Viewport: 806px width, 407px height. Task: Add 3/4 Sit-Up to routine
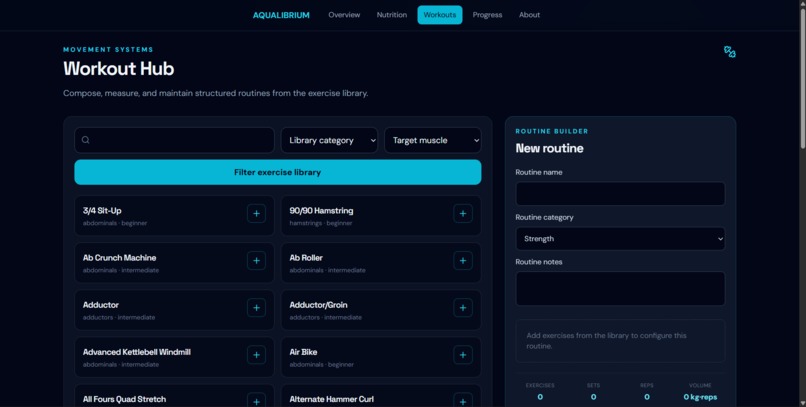click(x=257, y=213)
